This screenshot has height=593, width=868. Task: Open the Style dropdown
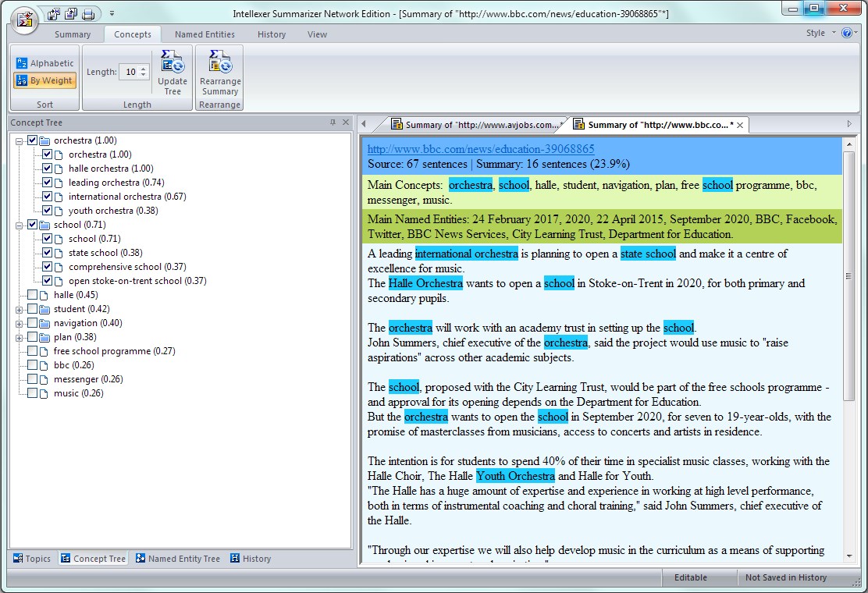(821, 34)
